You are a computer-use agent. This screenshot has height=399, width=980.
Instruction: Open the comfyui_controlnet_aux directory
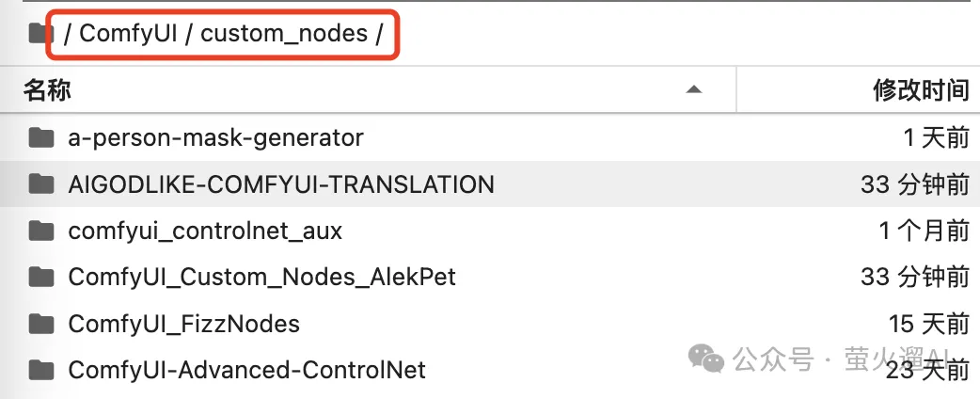[205, 231]
